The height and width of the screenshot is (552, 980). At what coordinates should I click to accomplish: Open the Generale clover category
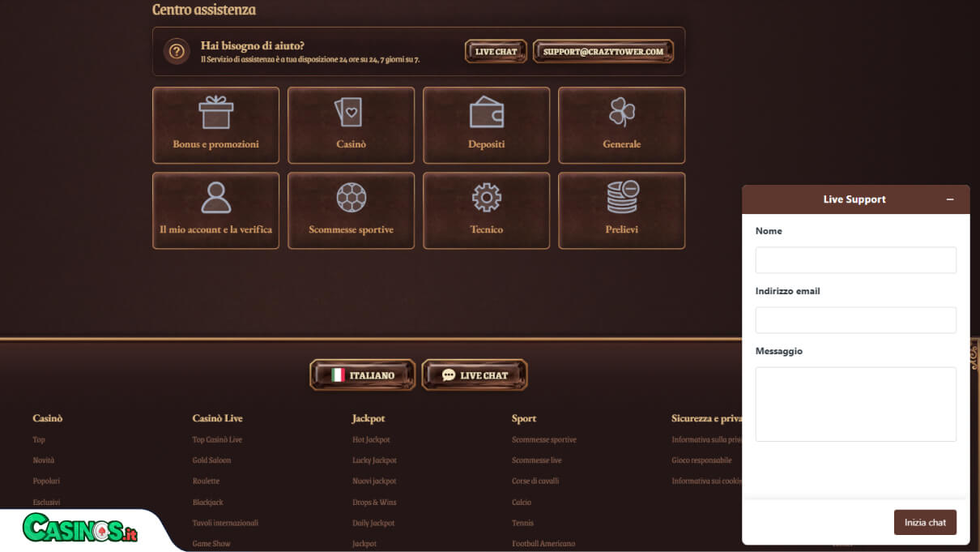621,126
